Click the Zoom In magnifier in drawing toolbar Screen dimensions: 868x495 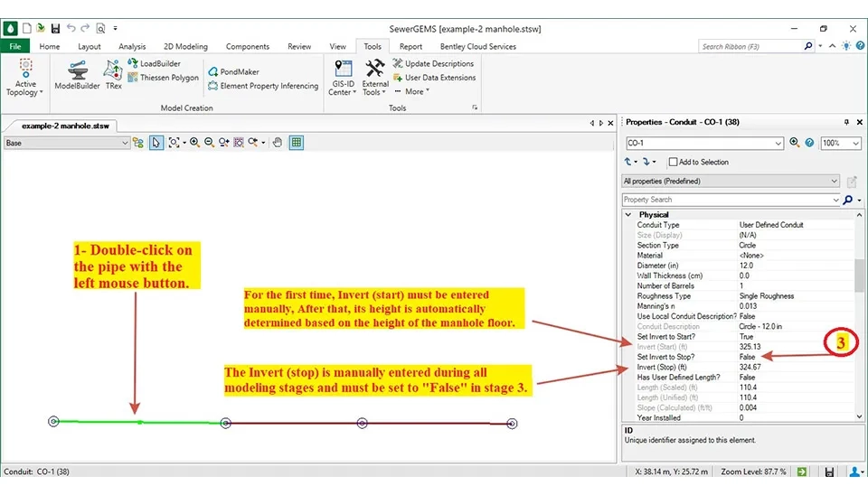point(194,143)
